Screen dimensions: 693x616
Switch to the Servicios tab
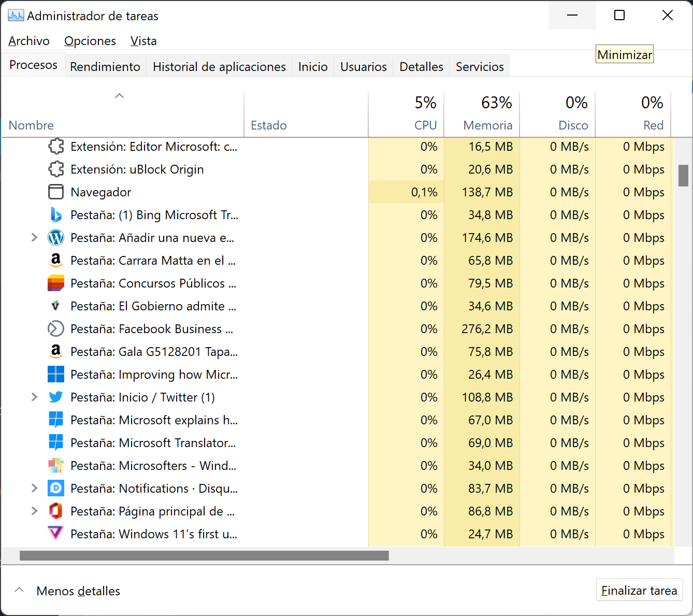(480, 67)
